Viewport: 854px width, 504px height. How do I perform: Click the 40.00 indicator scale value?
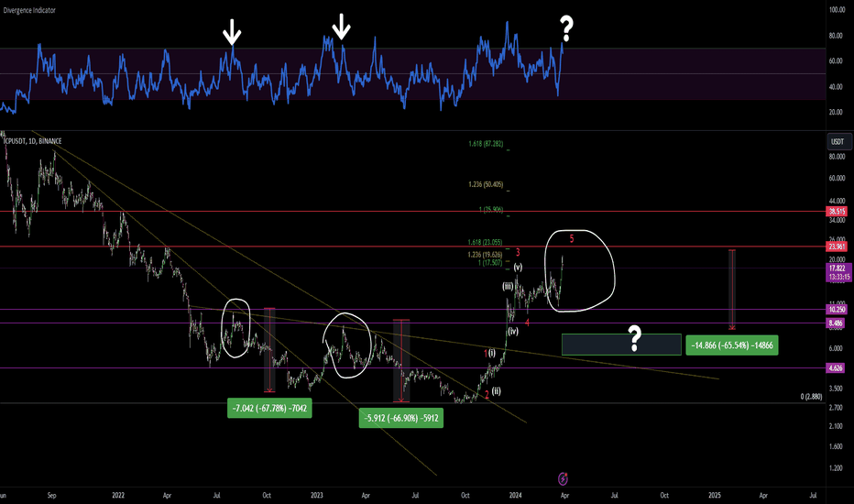836,87
